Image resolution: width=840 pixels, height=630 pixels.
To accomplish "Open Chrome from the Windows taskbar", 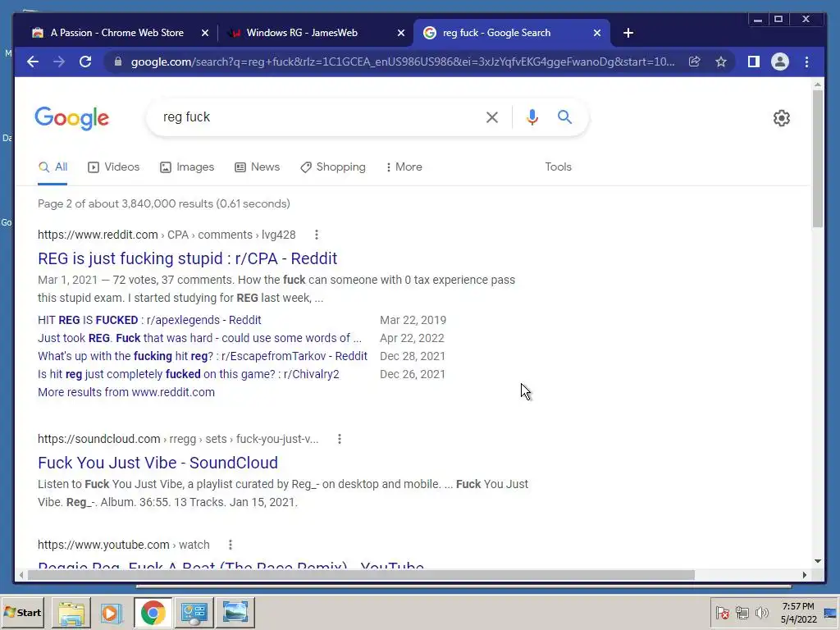I will (x=153, y=612).
